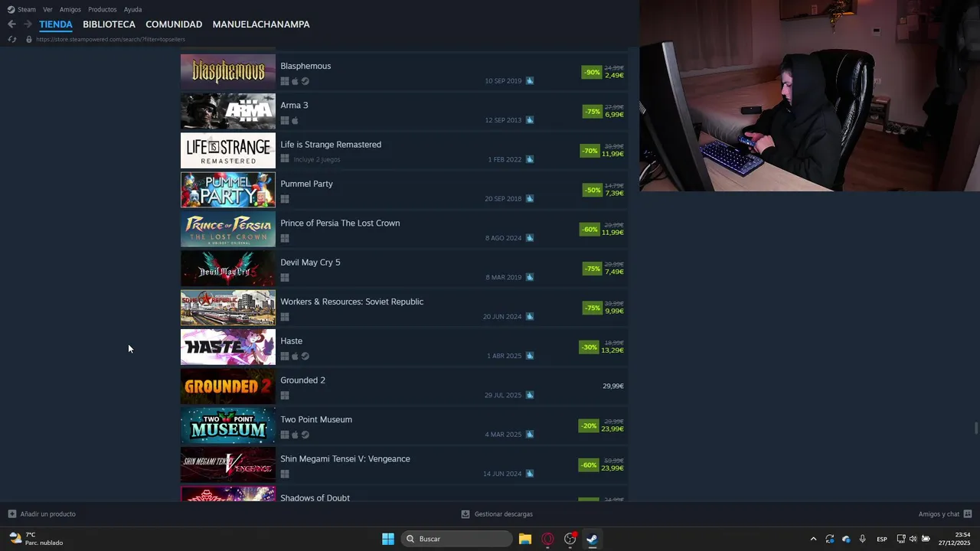Click the store URL address field
Screen dimensions: 980x551
[110, 39]
